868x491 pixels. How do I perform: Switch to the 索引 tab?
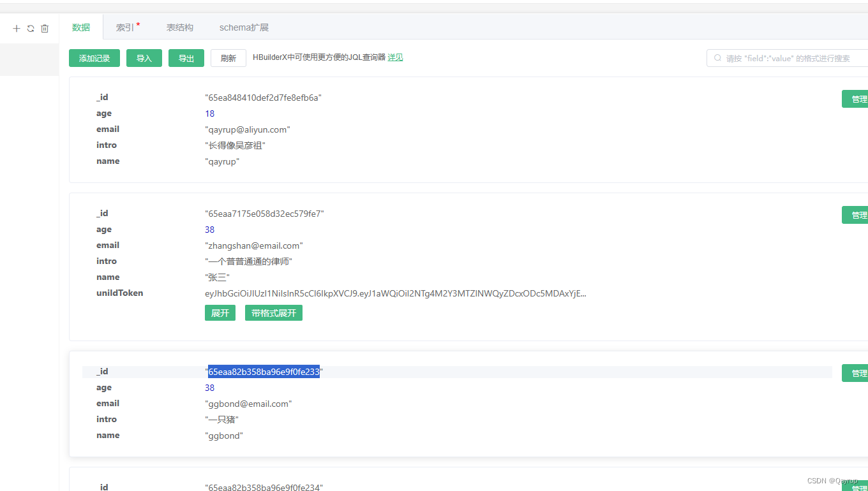[125, 27]
